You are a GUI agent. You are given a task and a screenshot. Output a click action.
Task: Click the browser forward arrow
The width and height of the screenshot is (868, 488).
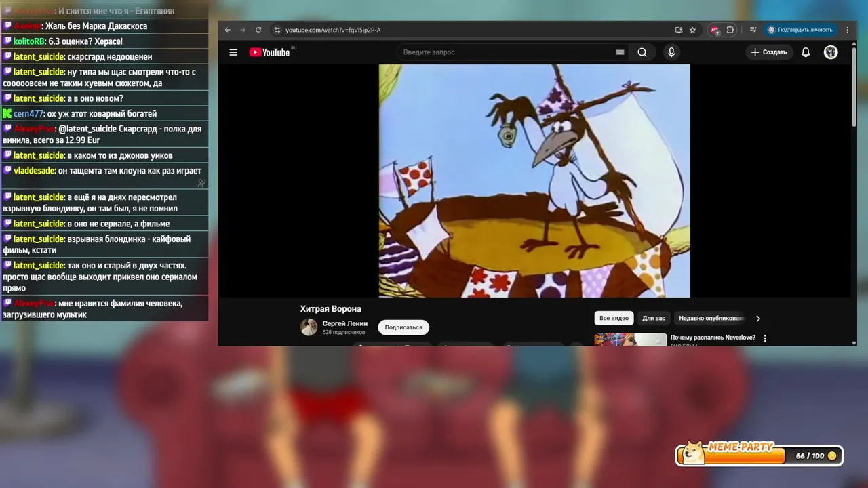pos(243,30)
